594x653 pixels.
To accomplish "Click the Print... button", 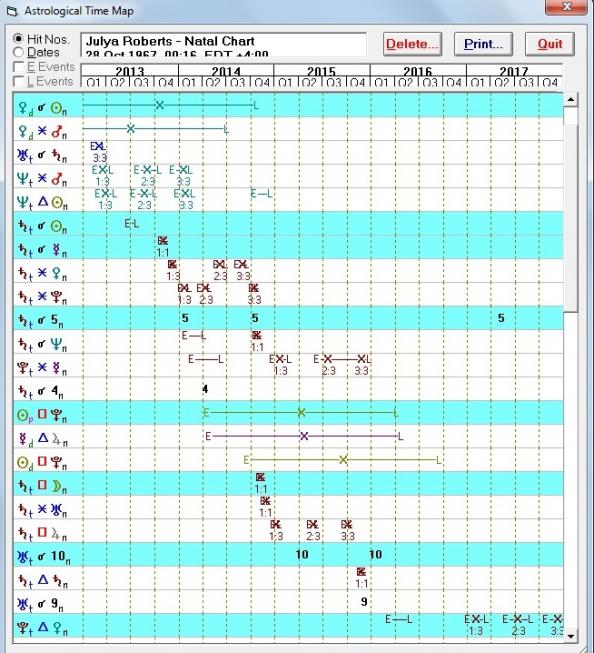I will (483, 44).
